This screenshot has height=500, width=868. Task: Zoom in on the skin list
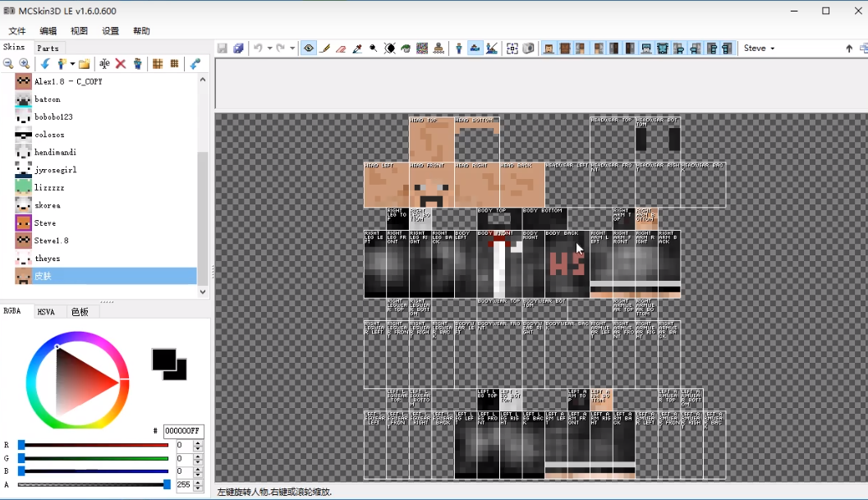(x=24, y=64)
